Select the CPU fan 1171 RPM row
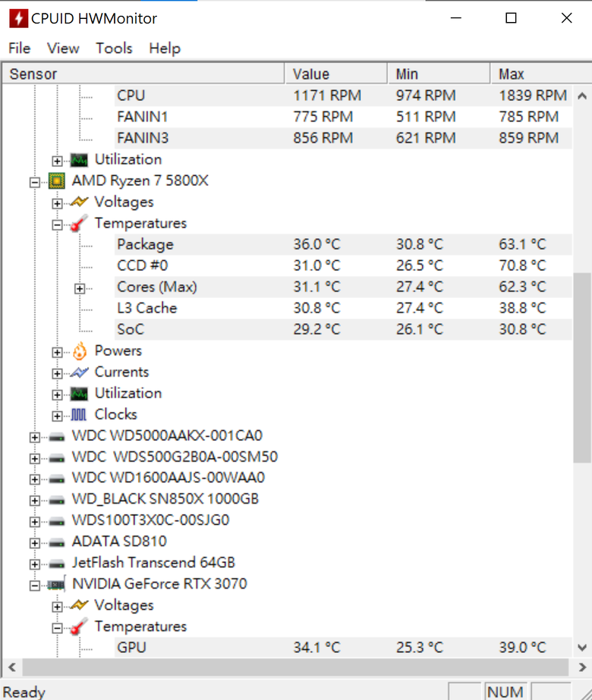 click(x=343, y=96)
